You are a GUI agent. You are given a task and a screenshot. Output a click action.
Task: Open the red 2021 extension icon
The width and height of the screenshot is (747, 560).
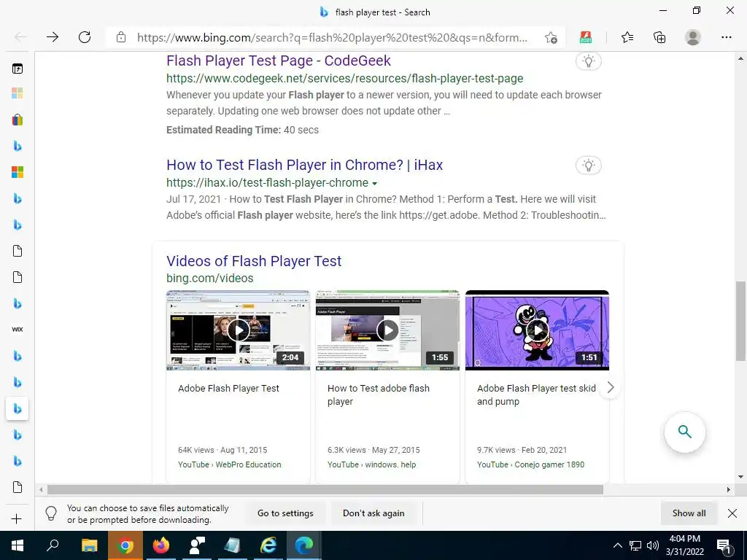point(586,37)
